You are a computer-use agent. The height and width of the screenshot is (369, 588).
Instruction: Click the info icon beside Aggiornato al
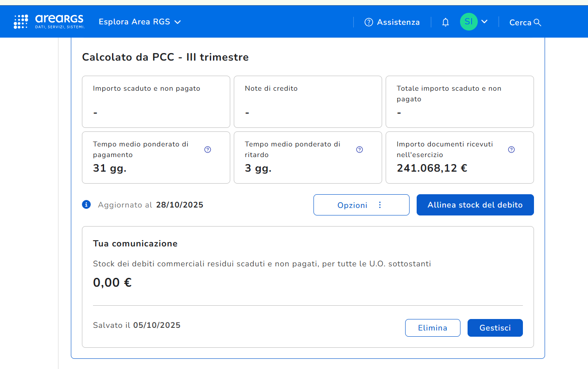tap(86, 204)
